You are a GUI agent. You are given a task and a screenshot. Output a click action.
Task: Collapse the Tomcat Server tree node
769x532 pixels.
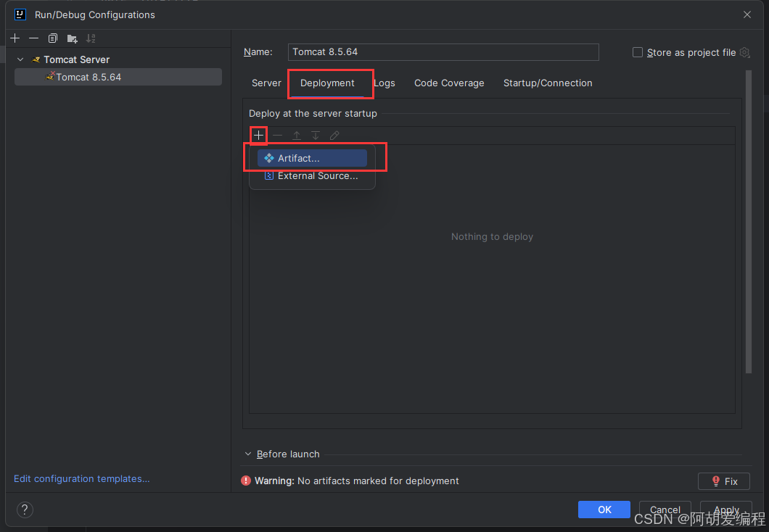(20, 59)
